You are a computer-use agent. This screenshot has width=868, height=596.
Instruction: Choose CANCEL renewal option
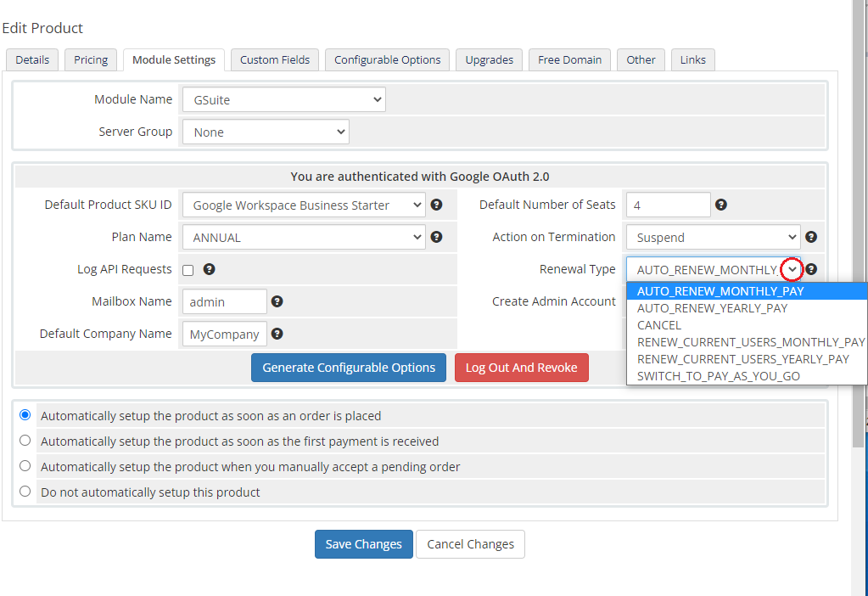pyautogui.click(x=746, y=325)
